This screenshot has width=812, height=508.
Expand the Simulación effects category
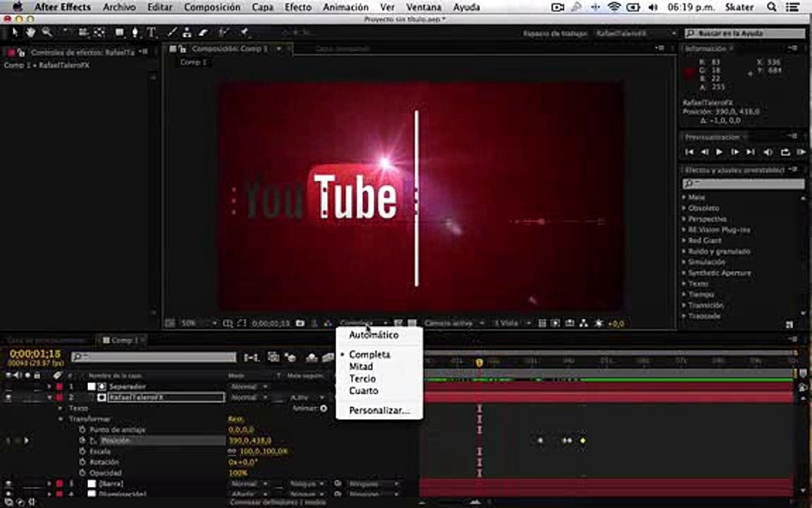click(x=684, y=262)
